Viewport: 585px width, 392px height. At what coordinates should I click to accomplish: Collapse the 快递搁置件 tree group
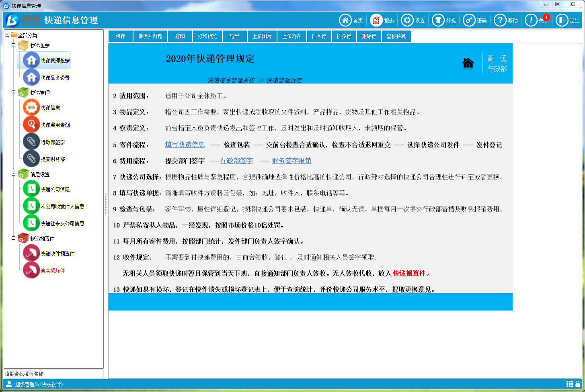(14, 238)
